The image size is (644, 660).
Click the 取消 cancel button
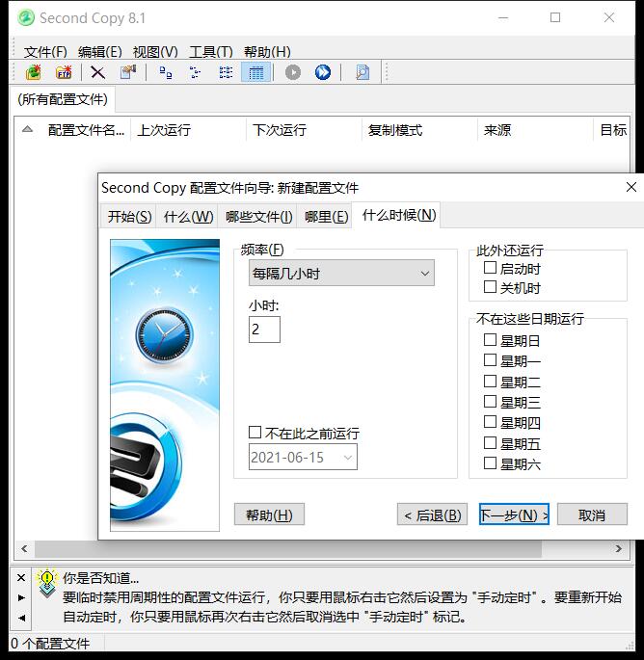click(592, 515)
